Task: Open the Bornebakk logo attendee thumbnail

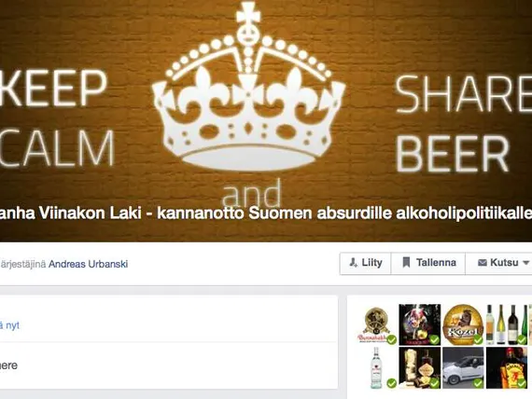Action: pos(376,324)
